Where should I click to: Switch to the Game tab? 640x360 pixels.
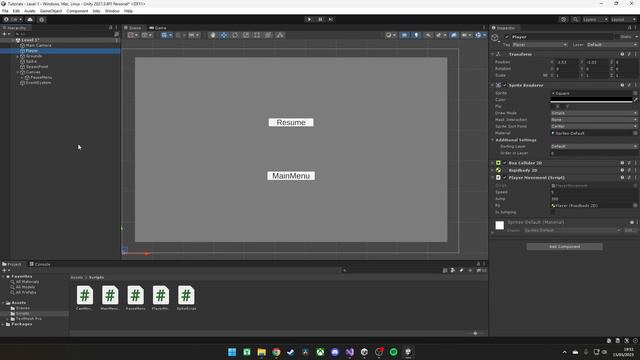point(158,28)
